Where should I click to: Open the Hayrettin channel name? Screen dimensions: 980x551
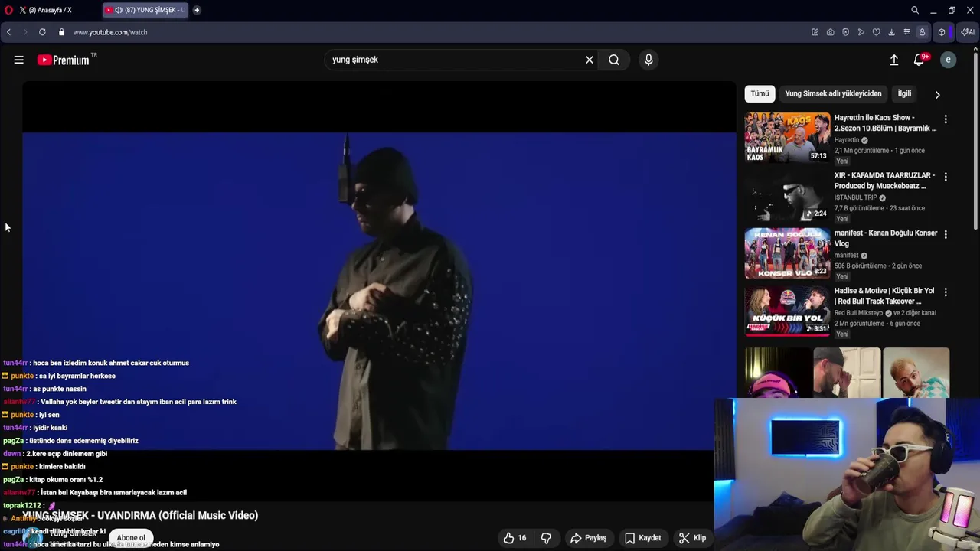(847, 140)
